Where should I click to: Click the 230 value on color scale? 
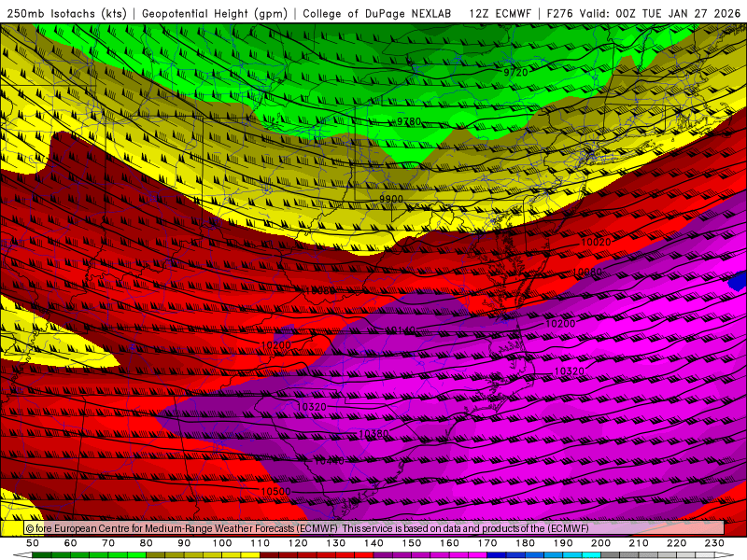pyautogui.click(x=714, y=543)
